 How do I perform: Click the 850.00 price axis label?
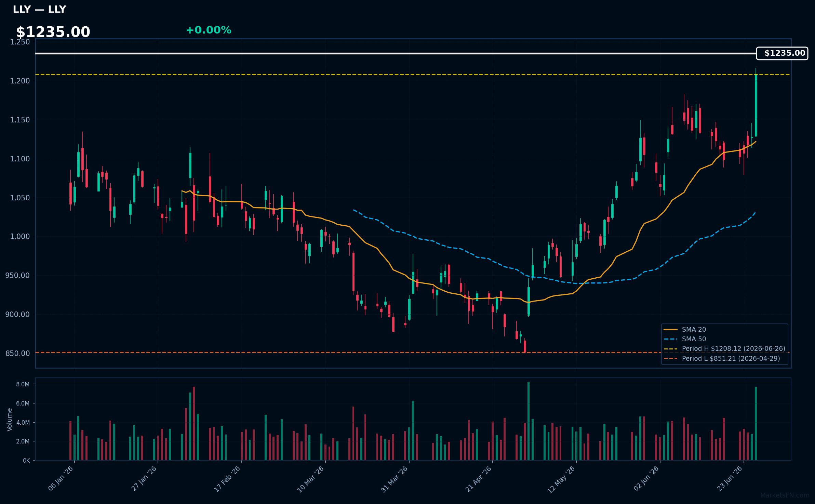pyautogui.click(x=18, y=354)
